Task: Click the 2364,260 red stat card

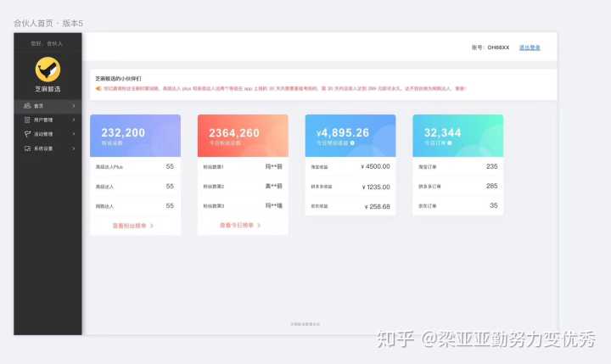Action: pyautogui.click(x=243, y=136)
